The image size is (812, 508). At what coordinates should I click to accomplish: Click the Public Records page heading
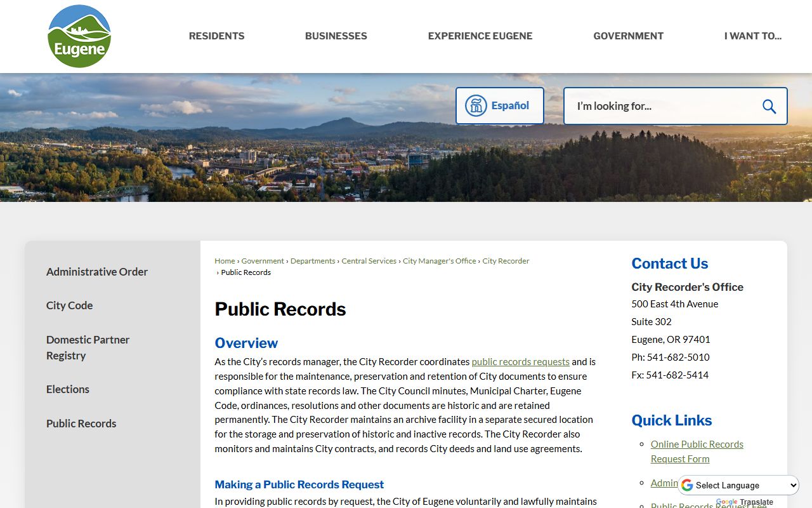pyautogui.click(x=280, y=309)
